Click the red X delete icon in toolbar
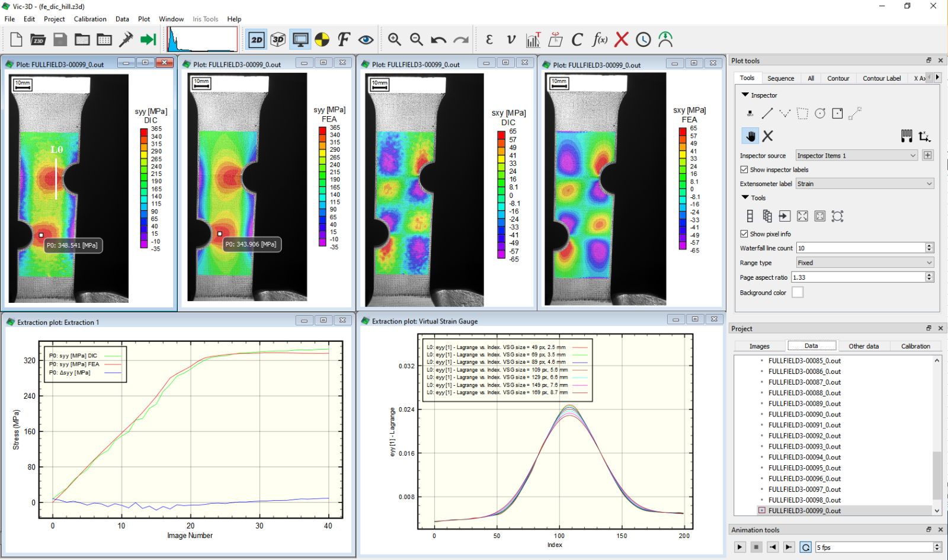The width and height of the screenshot is (948, 560). [621, 40]
